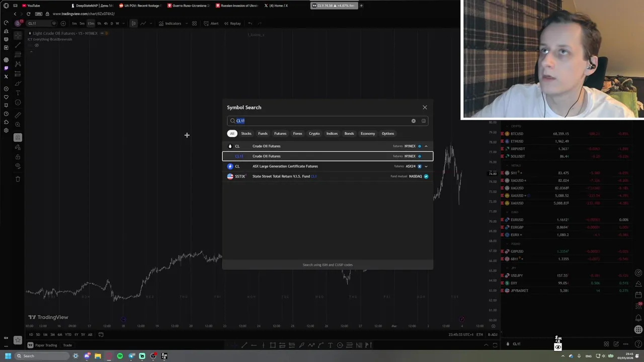Toggle hide all drawings
The width and height of the screenshot is (644, 362).
[x=18, y=166]
